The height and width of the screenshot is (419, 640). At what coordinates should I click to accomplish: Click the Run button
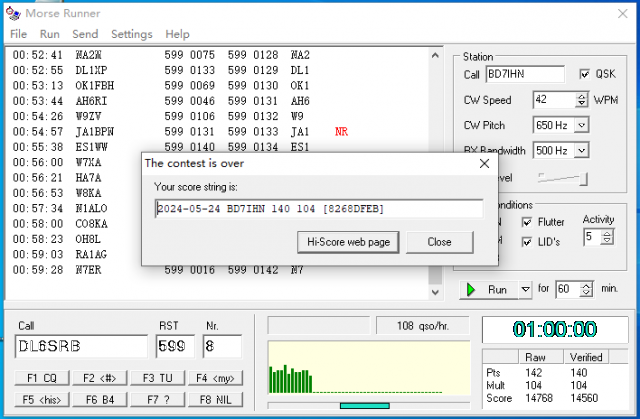489,290
